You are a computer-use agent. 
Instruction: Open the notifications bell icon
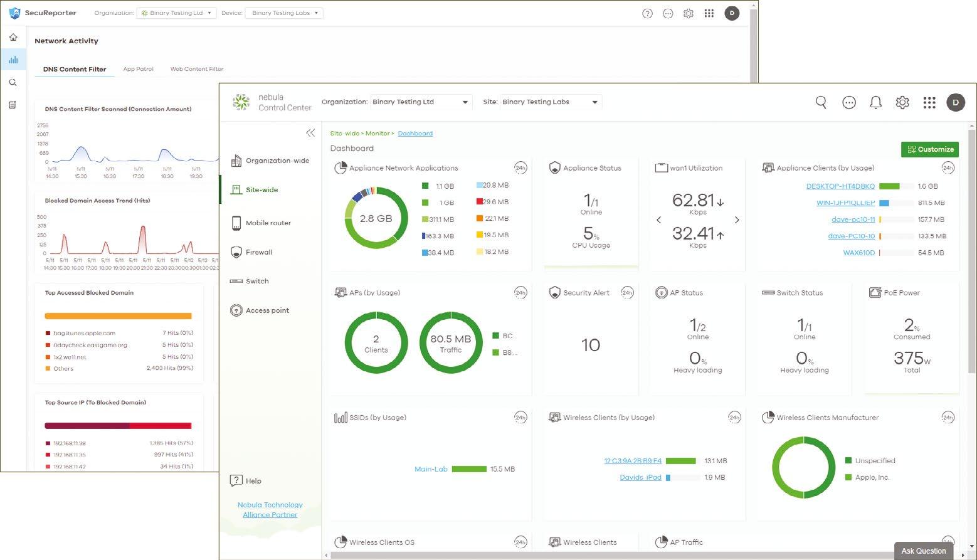click(875, 102)
